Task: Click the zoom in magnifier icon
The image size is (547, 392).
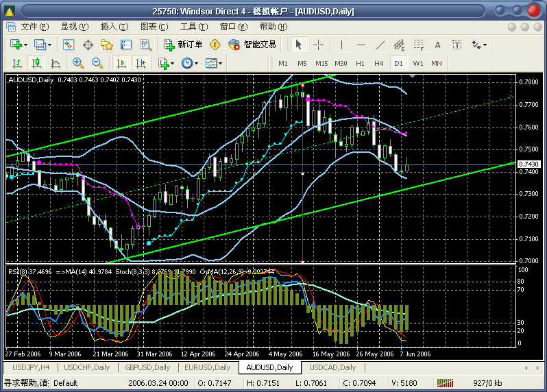Action: pyautogui.click(x=77, y=63)
